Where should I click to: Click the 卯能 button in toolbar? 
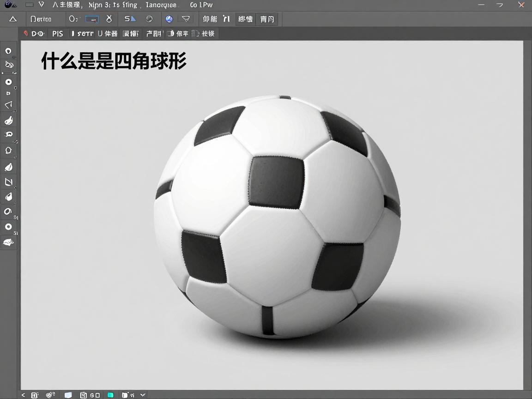[x=210, y=19]
